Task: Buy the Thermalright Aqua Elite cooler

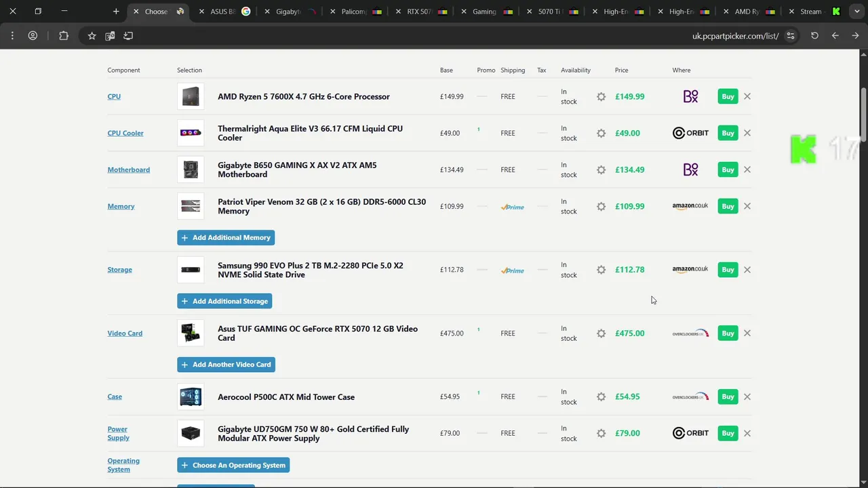Action: tap(728, 133)
